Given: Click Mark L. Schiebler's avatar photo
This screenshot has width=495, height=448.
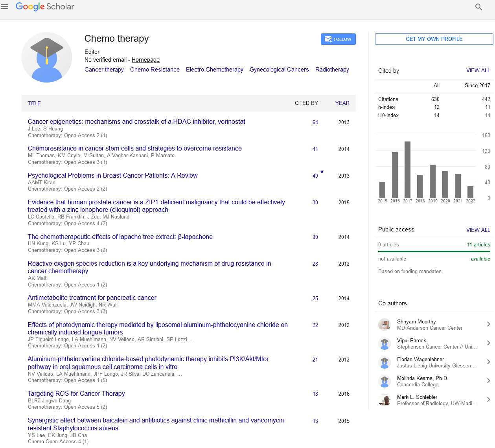Looking at the screenshot, I should (x=384, y=400).
